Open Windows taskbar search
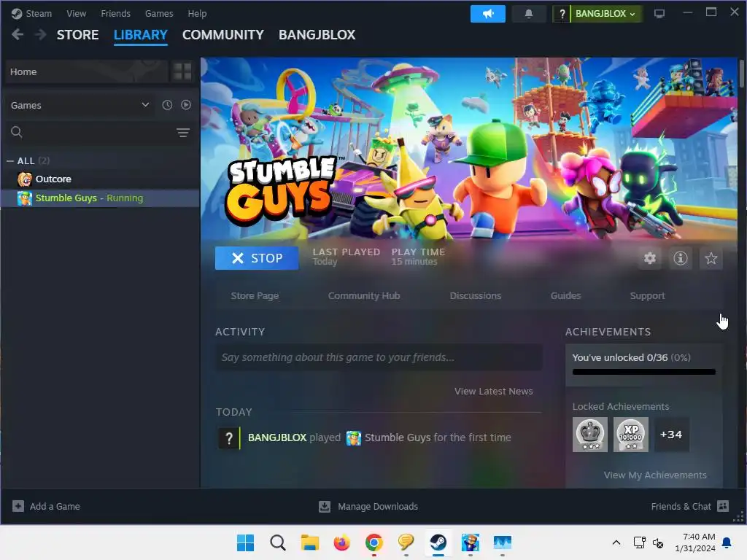 pyautogui.click(x=278, y=542)
